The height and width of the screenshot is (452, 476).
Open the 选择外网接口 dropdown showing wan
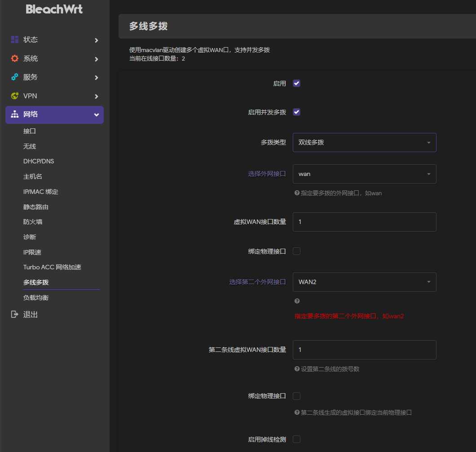click(364, 174)
